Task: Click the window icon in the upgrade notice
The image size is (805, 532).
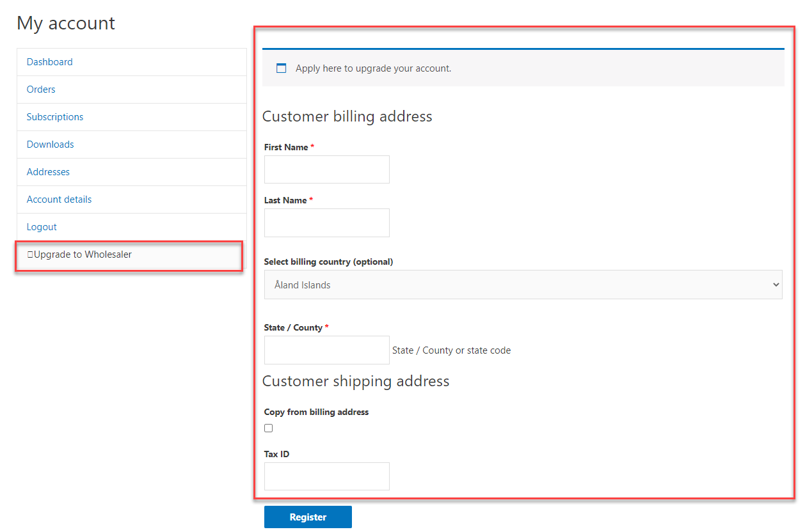Action: [282, 68]
